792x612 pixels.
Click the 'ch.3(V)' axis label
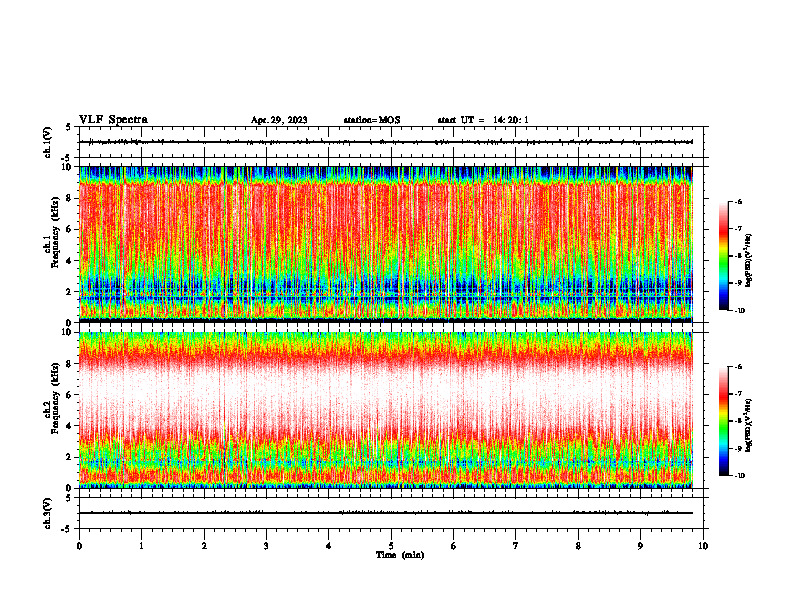[x=48, y=513]
